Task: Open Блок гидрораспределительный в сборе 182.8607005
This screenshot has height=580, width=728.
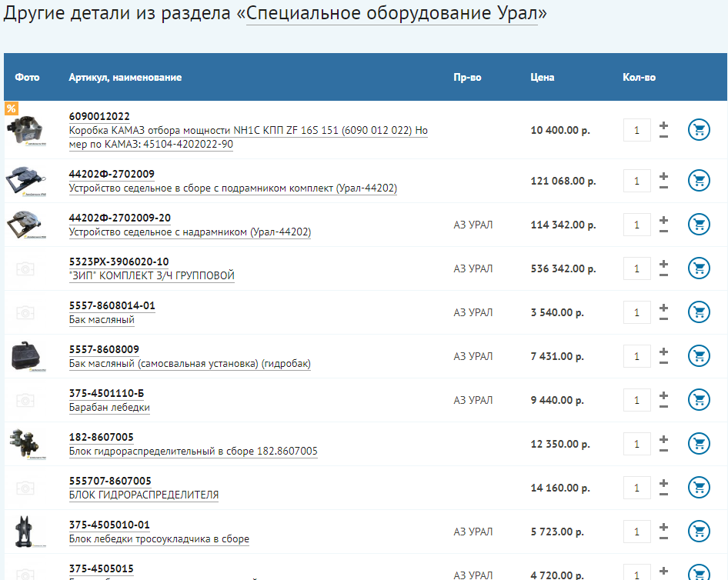Action: [193, 451]
